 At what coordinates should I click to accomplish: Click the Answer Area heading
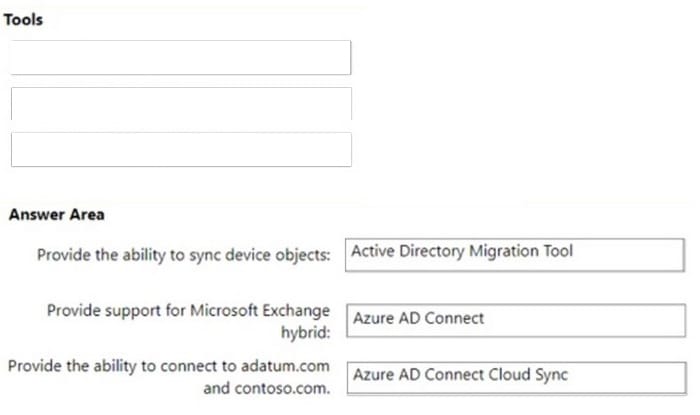[57, 215]
